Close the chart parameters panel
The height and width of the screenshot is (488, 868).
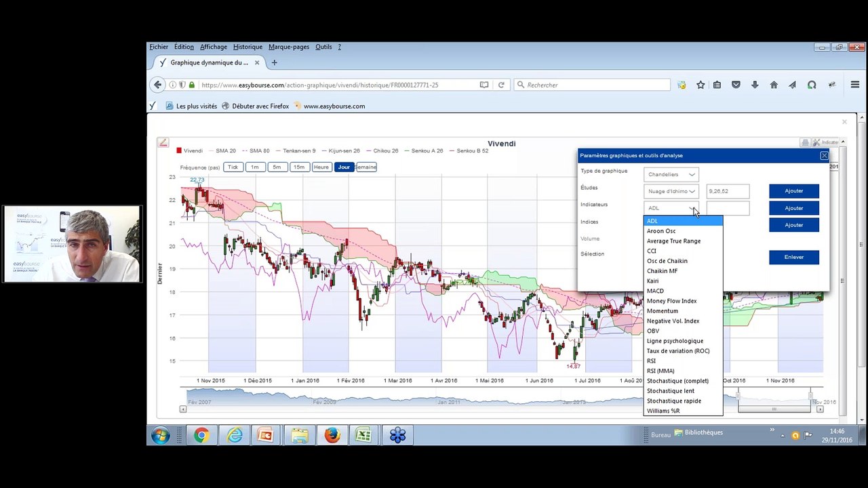pos(824,155)
